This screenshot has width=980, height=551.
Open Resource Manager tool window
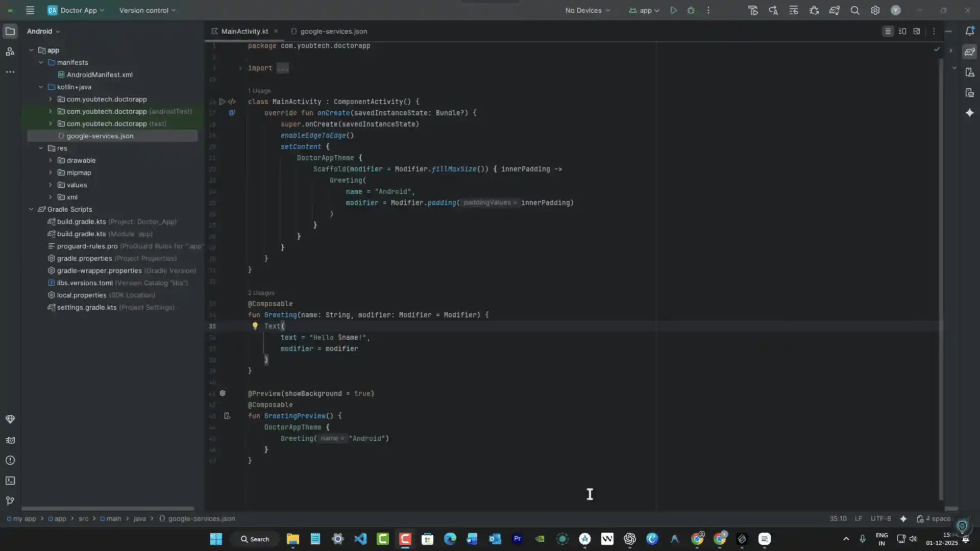coord(10,52)
